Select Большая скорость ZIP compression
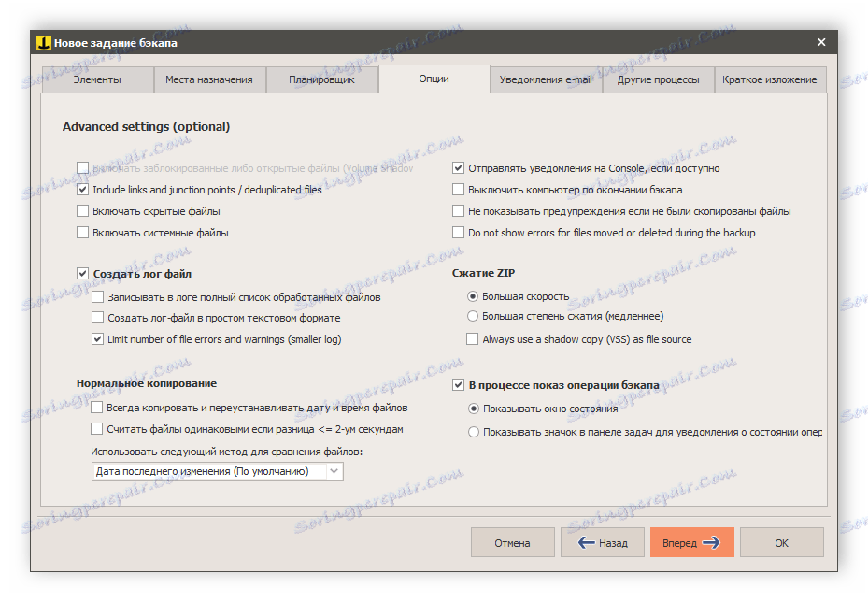Viewport: 868px width, 602px height. (x=472, y=296)
